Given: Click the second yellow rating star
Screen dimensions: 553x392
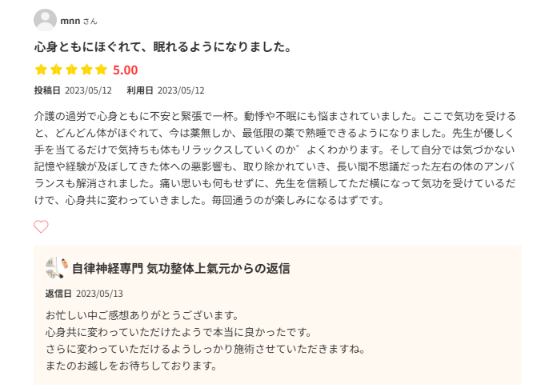Looking at the screenshot, I should [x=56, y=70].
